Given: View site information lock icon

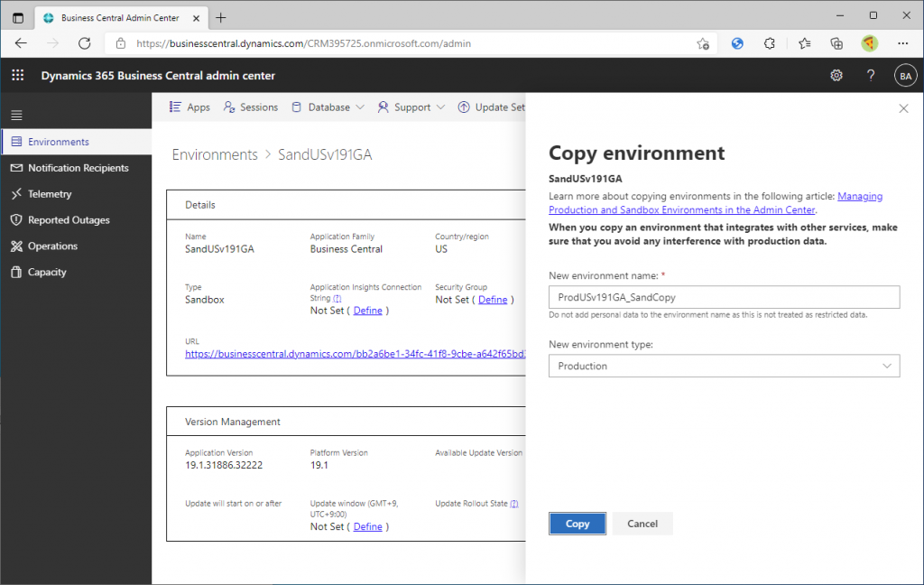Looking at the screenshot, I should [121, 43].
